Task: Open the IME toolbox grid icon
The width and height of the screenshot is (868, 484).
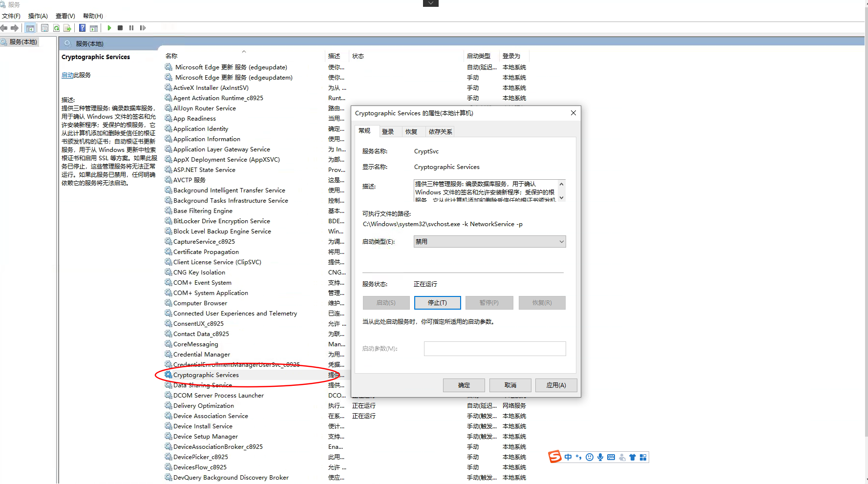Action: click(643, 457)
